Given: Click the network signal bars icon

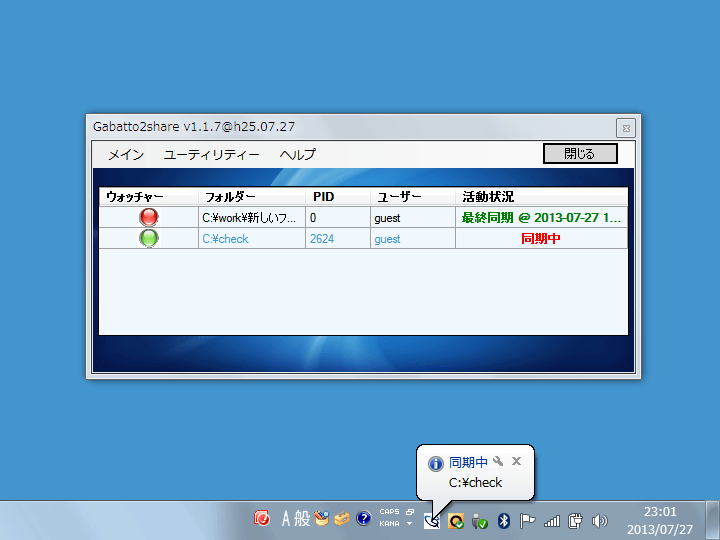Looking at the screenshot, I should 551,520.
